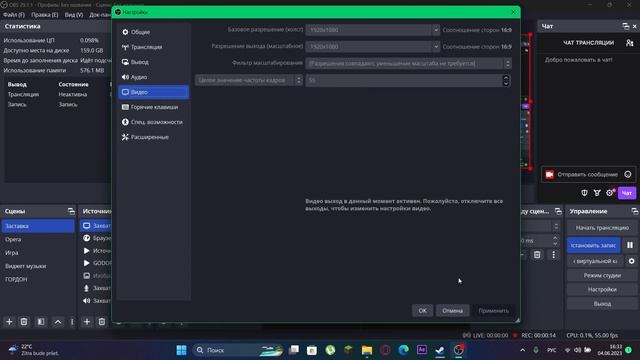This screenshot has width=640, height=360.
Task: Click OK in the settings dialog
Action: (422, 311)
